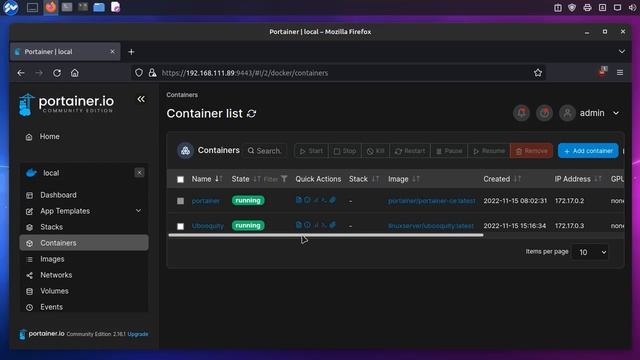Click the Firefox extension icon with red badge
Screen dimensions: 640x360
point(602,72)
